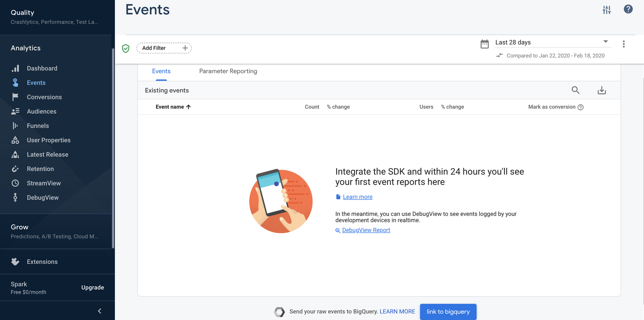
Task: Open Extensions in the sidebar
Action: [x=42, y=262]
